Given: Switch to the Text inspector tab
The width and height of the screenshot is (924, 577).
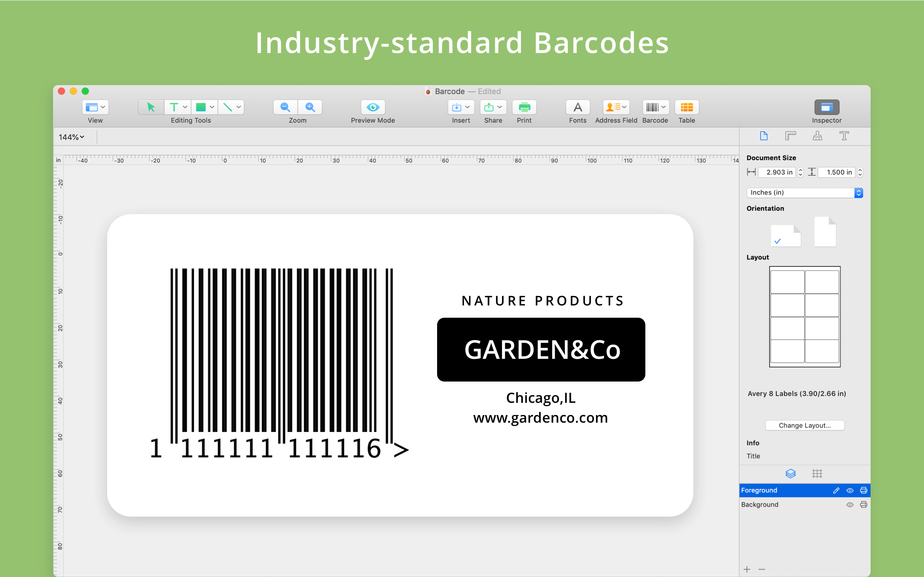Looking at the screenshot, I should point(844,136).
